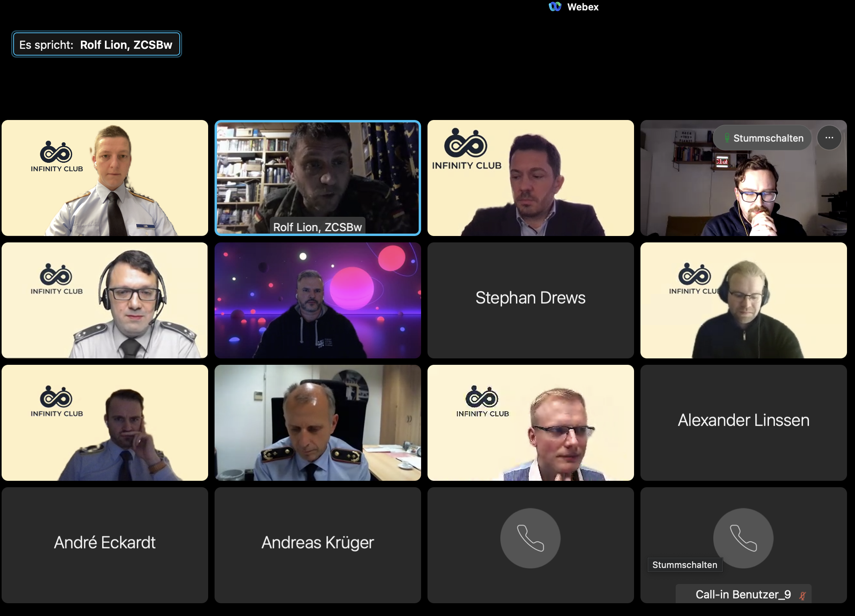Viewport: 855px width, 616px height.
Task: Click the Rolf Lion, ZCSBw name label
Action: pyautogui.click(x=317, y=227)
